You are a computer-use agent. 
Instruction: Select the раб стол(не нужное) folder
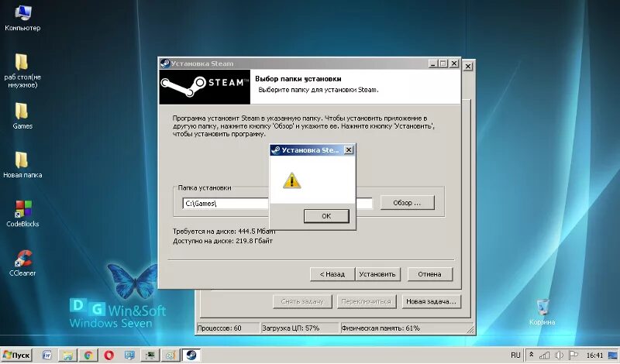click(x=22, y=71)
